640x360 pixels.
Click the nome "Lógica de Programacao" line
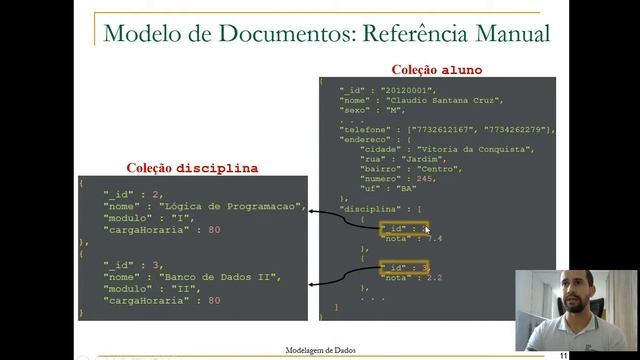pos(205,207)
